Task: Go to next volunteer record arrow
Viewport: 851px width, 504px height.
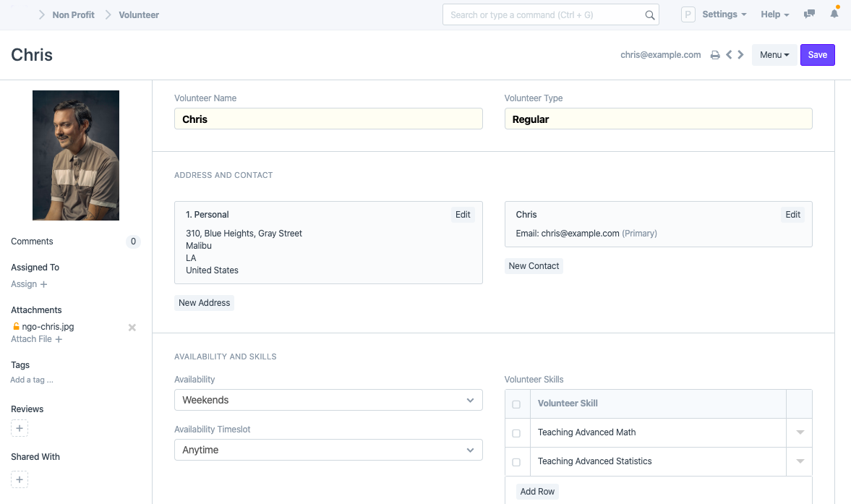Action: [x=740, y=55]
